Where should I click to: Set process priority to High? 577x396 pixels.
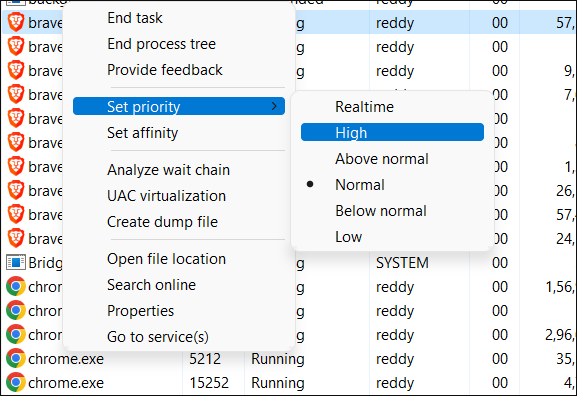point(392,132)
